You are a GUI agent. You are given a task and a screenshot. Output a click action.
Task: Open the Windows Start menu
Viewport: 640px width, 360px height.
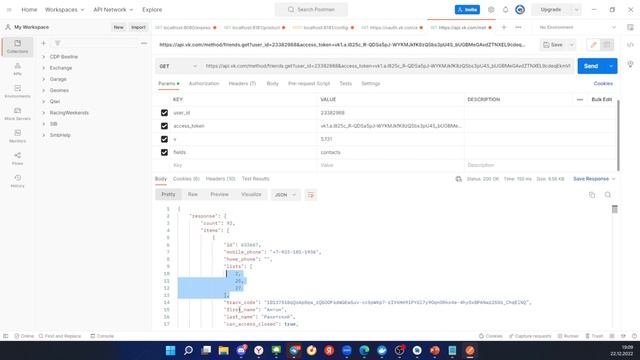pyautogui.click(x=171, y=351)
